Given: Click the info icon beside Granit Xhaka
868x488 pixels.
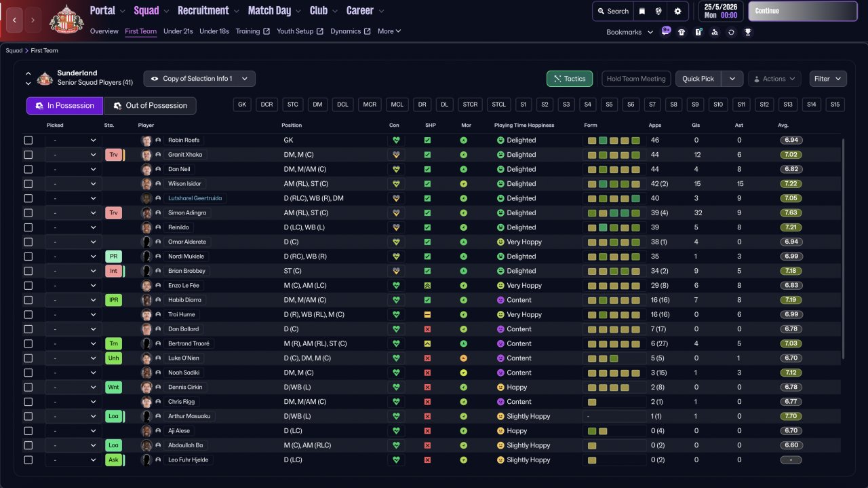Looking at the screenshot, I should click(158, 155).
